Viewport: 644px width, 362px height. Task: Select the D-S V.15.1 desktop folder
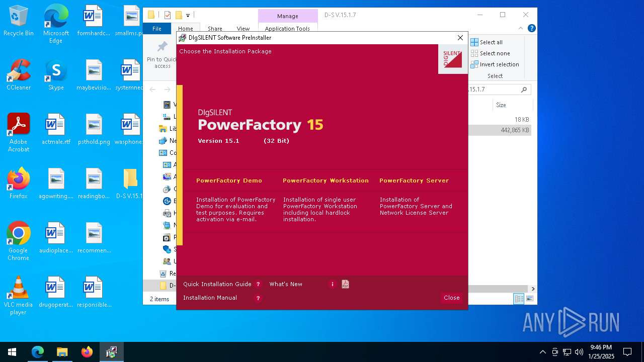(x=130, y=184)
